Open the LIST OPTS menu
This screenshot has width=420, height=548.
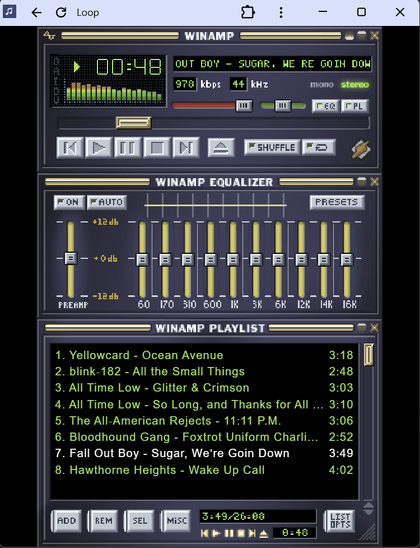tap(340, 521)
